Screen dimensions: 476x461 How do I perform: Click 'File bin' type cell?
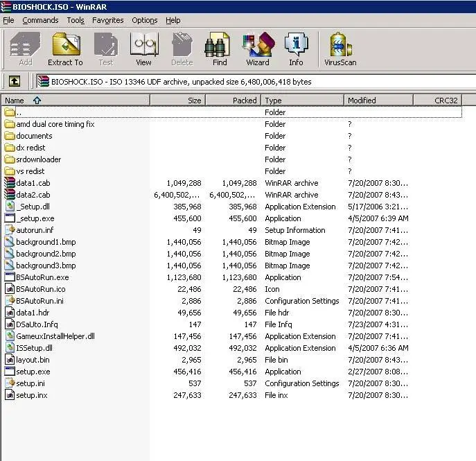(276, 360)
